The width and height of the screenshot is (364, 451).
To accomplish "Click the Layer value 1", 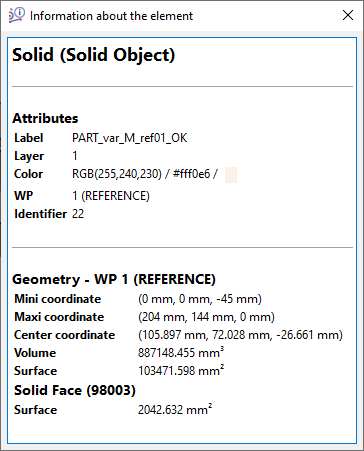I will pyautogui.click(x=75, y=156).
